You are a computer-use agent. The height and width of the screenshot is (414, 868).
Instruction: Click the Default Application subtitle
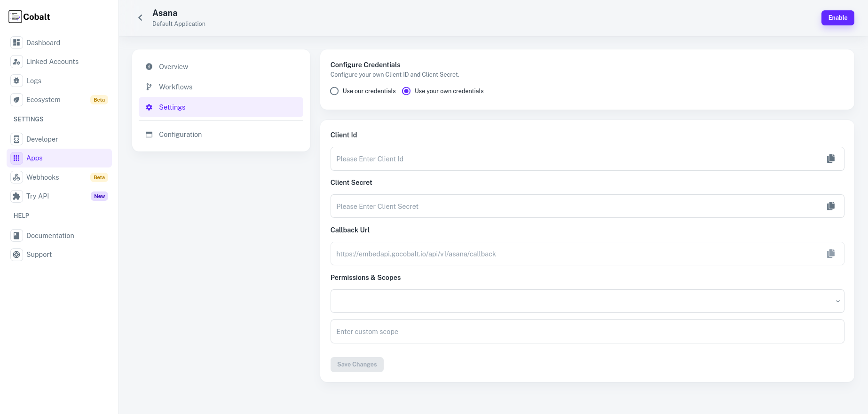tap(179, 24)
